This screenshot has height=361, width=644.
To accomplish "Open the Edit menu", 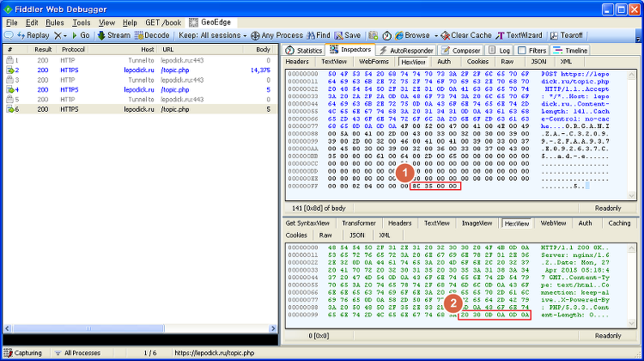I will pyautogui.click(x=32, y=22).
